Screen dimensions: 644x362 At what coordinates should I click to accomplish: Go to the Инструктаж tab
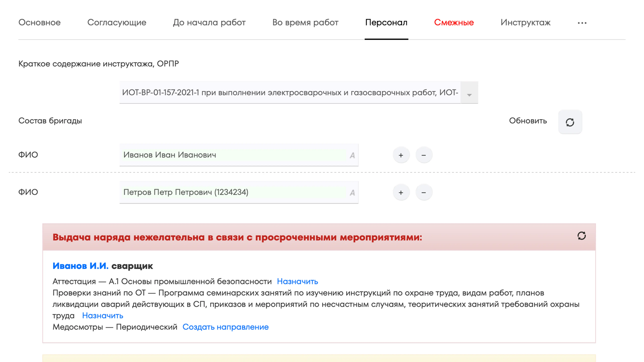point(525,22)
